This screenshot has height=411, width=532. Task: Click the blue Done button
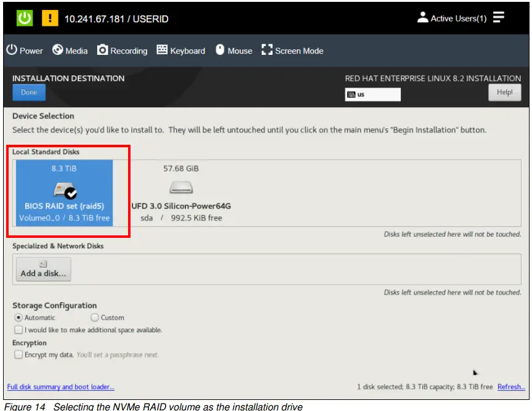(x=29, y=92)
